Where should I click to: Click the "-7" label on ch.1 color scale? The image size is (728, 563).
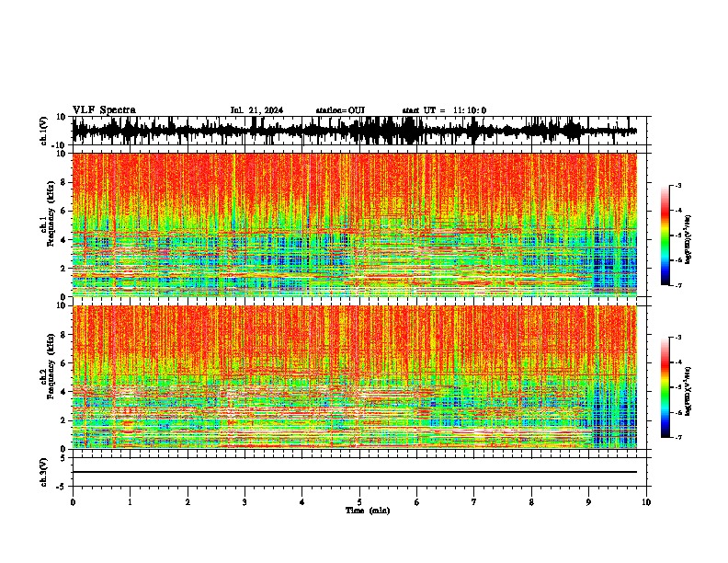[x=678, y=285]
